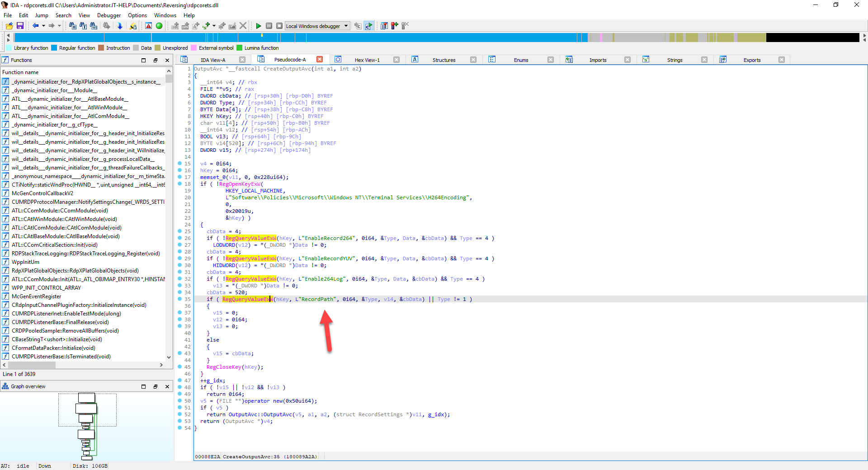Image resolution: width=868 pixels, height=470 pixels.
Task: Open a new file with the folder icon
Action: tap(9, 26)
